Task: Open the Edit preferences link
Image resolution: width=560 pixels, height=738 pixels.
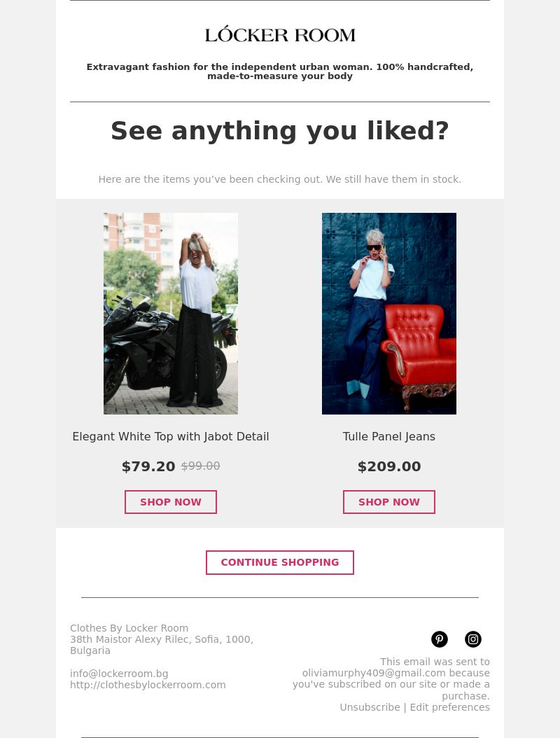Action: tap(449, 707)
